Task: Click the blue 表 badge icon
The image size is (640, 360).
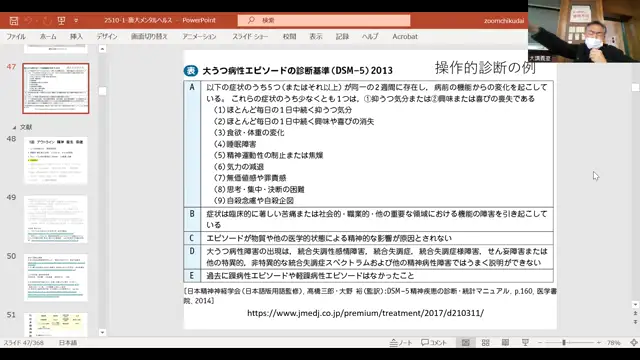Action: click(191, 71)
